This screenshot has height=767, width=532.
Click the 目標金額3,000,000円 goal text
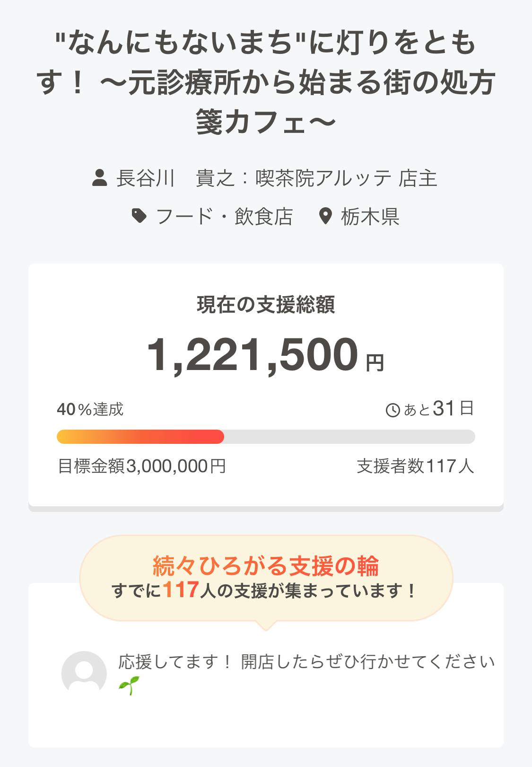[x=142, y=466]
